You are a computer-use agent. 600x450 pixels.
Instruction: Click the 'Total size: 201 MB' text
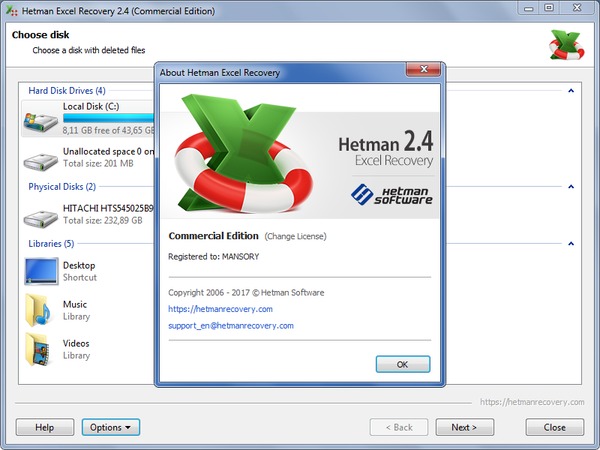[98, 164]
